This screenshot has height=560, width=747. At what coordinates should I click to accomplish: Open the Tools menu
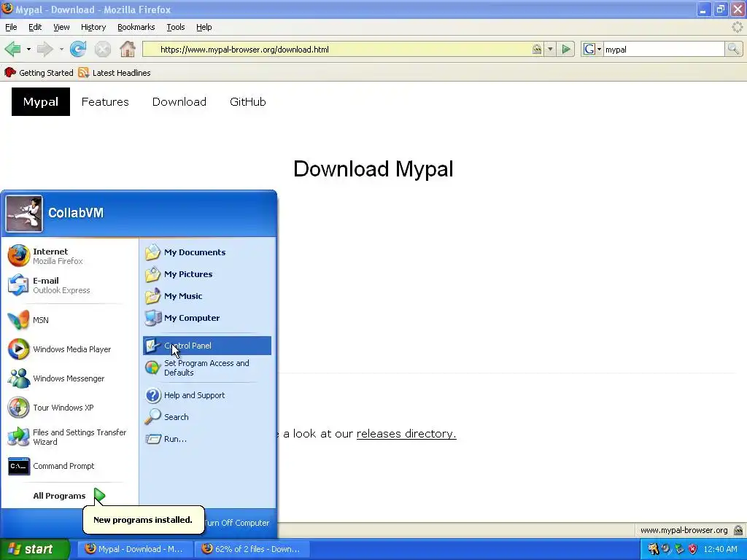pos(176,27)
